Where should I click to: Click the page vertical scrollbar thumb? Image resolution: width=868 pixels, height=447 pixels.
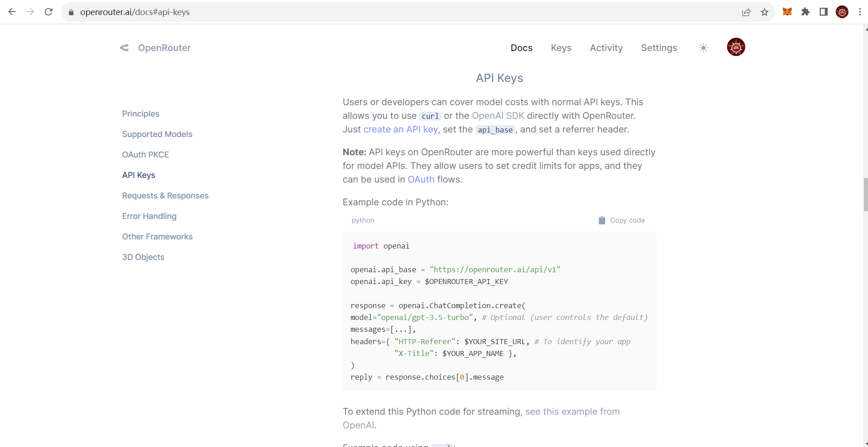[x=865, y=195]
